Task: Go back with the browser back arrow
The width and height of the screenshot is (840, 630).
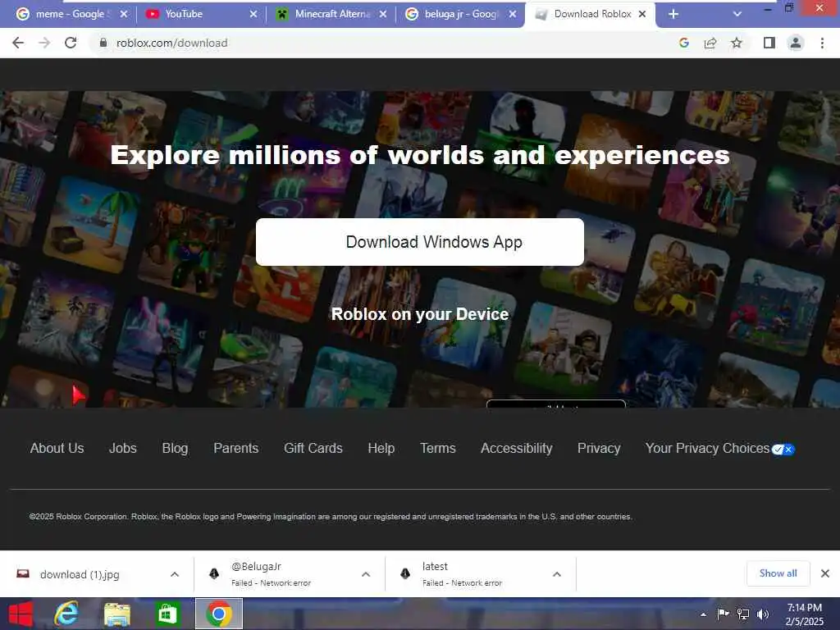Action: (18, 43)
